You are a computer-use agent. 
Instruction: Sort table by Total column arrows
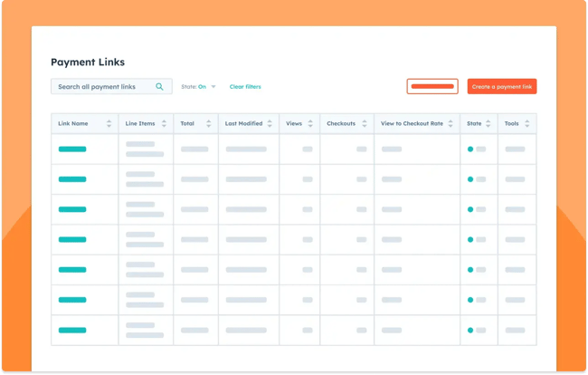(209, 123)
